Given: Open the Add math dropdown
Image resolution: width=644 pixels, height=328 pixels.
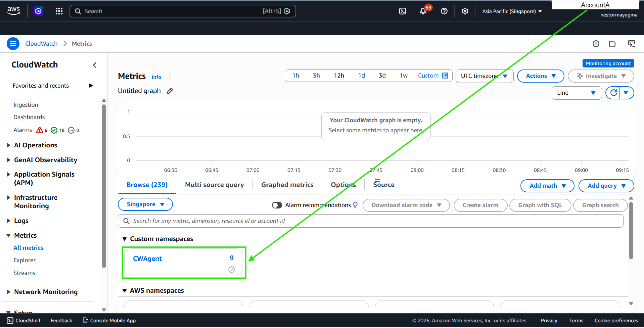Looking at the screenshot, I should click(547, 186).
